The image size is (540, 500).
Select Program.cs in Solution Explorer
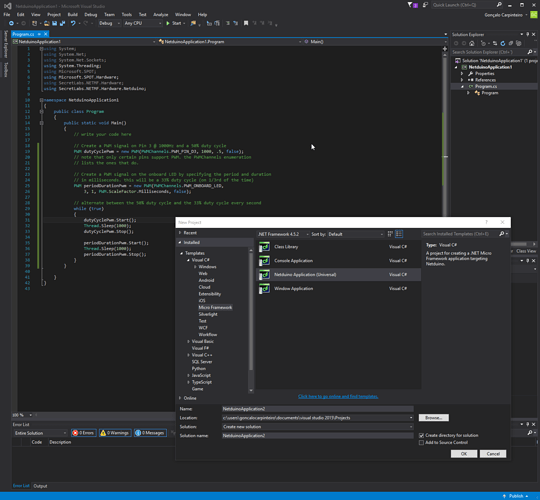click(486, 86)
